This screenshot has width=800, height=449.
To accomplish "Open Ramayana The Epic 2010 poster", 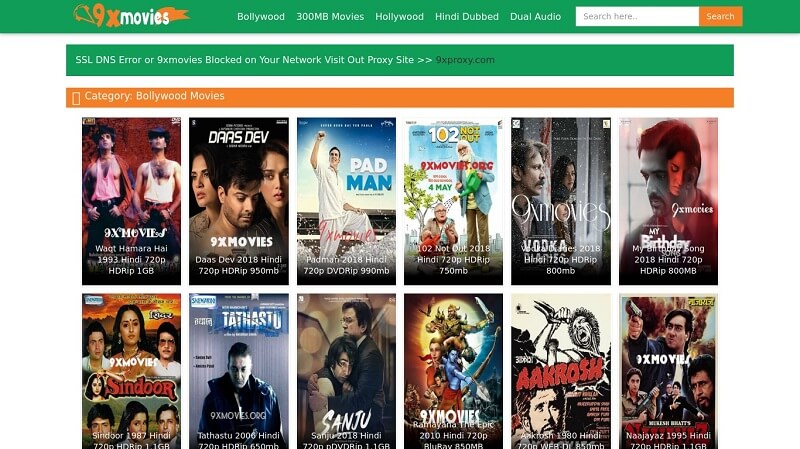I will pyautogui.click(x=453, y=371).
